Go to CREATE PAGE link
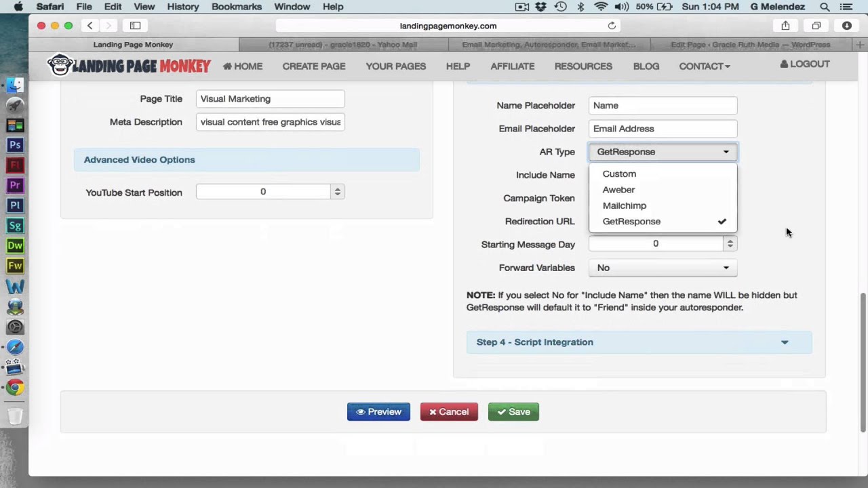The height and width of the screenshot is (488, 868). [314, 66]
